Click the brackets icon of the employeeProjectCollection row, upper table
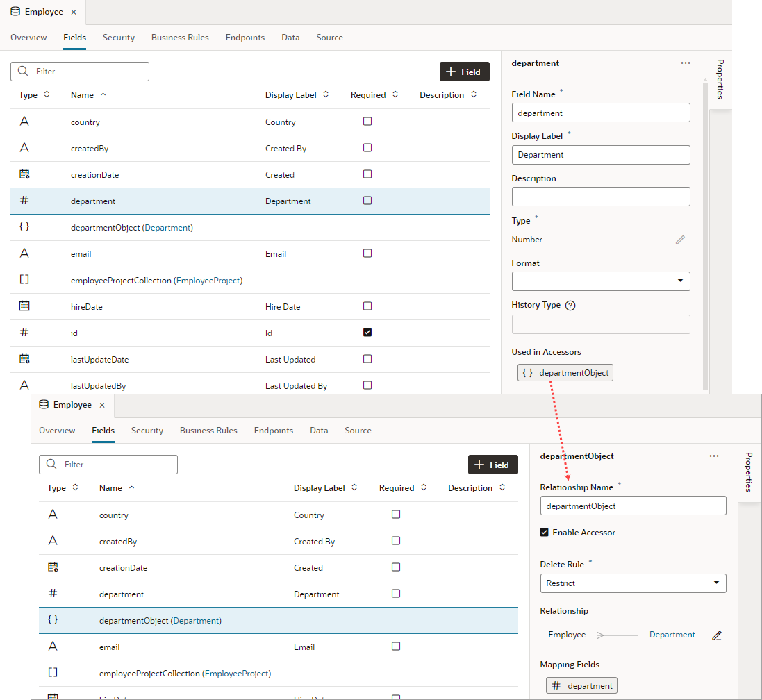 pos(24,279)
